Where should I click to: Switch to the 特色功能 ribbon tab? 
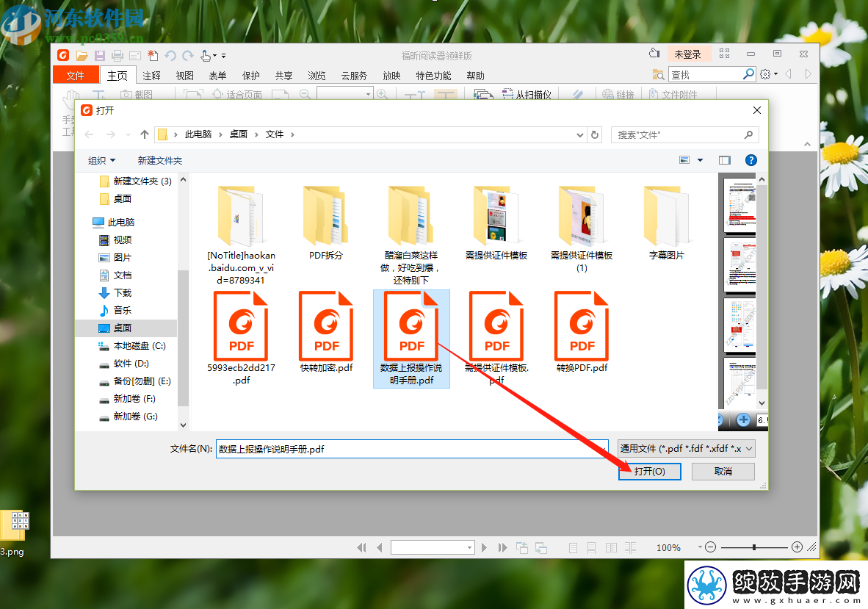point(433,75)
